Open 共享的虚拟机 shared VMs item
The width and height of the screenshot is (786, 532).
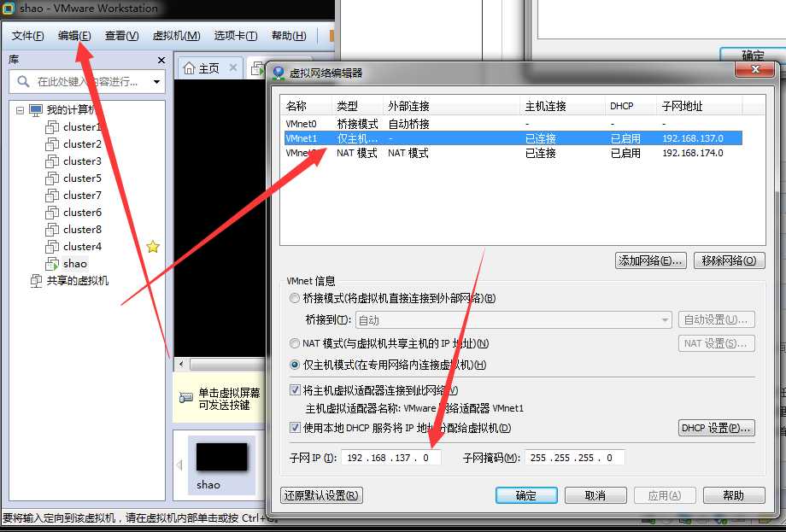[77, 281]
